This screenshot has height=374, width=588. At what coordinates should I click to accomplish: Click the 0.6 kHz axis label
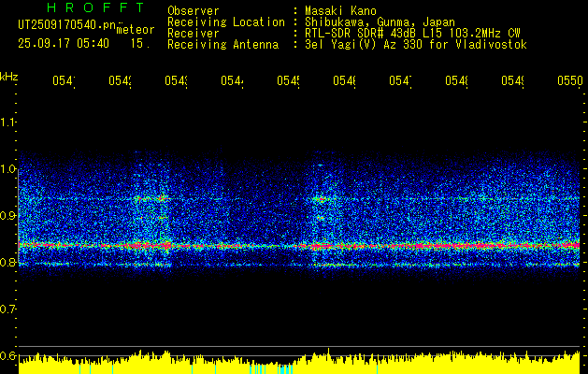(x=7, y=355)
